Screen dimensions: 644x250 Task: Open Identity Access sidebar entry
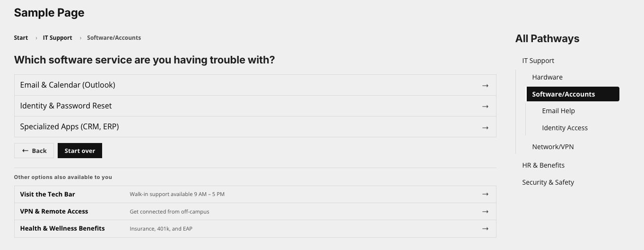pyautogui.click(x=565, y=128)
